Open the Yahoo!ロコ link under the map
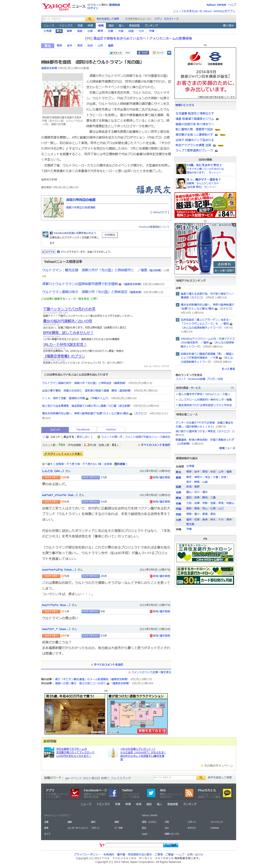The height and width of the screenshot is (868, 277). click(160, 212)
